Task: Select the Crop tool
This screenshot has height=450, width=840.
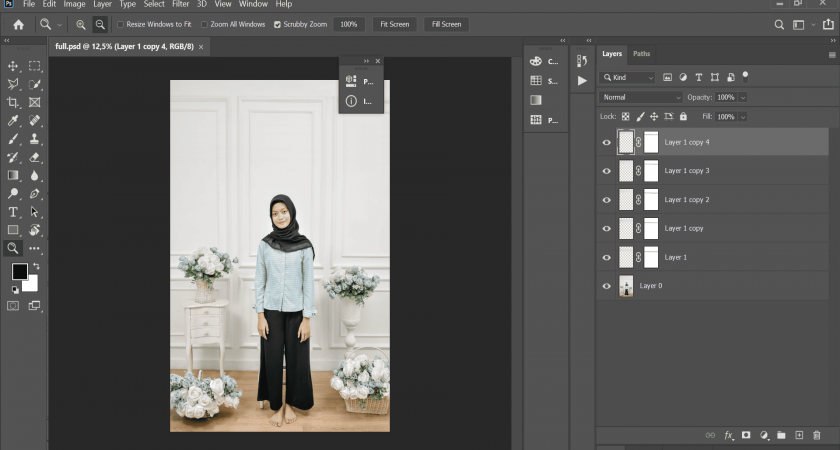Action: (x=13, y=103)
